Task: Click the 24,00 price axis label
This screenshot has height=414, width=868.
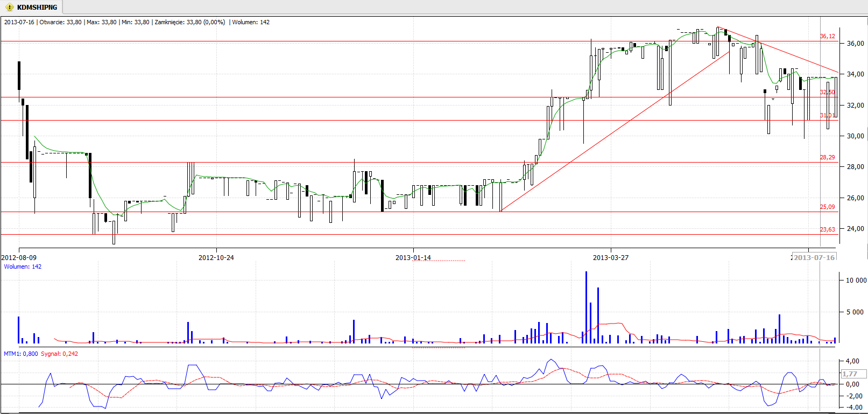Action: pos(856,229)
